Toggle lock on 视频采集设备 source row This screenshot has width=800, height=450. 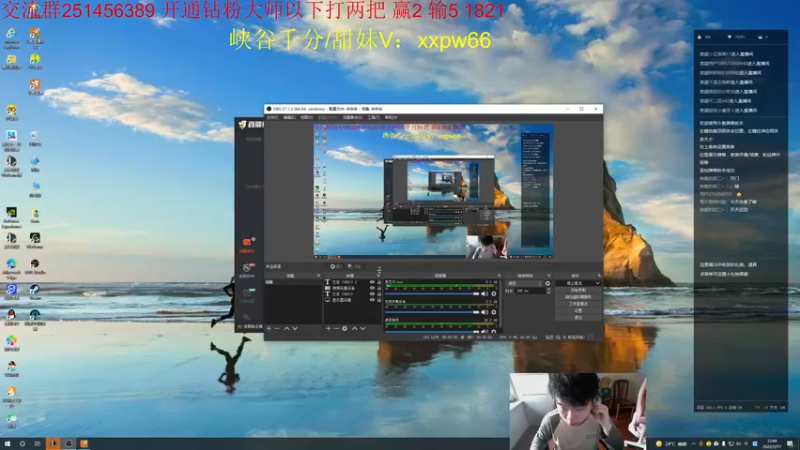(379, 288)
